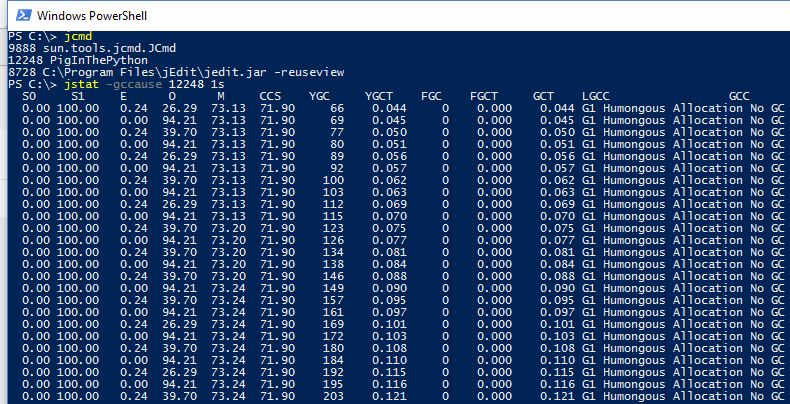Click the YGC value 80
The image size is (790, 404).
(337, 144)
